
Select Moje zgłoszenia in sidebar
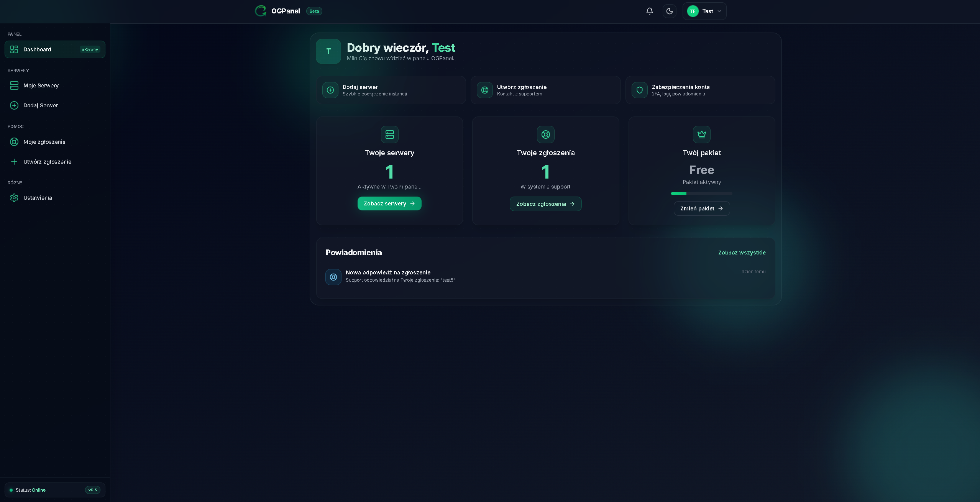coord(44,142)
